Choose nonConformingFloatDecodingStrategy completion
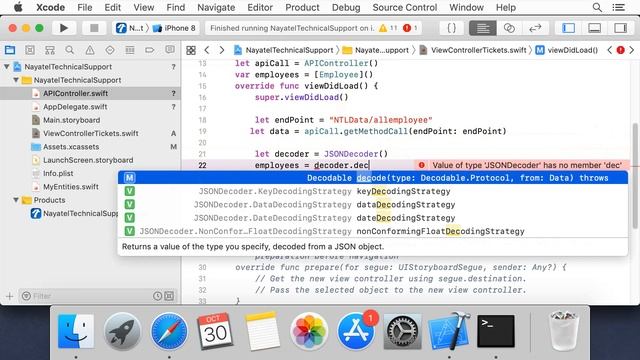Image resolution: width=640 pixels, height=360 pixels. pos(373,231)
